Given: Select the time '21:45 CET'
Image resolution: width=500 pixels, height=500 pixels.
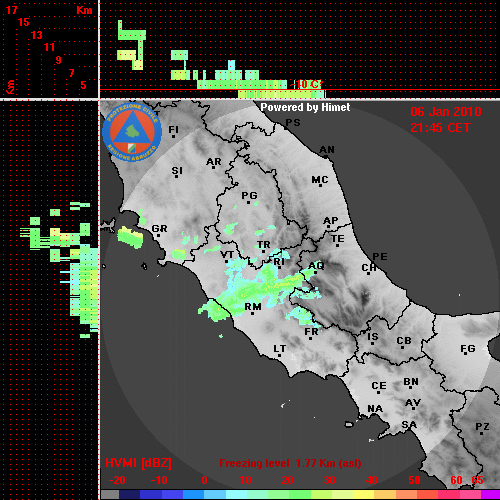Looking at the screenshot, I should 440,128.
